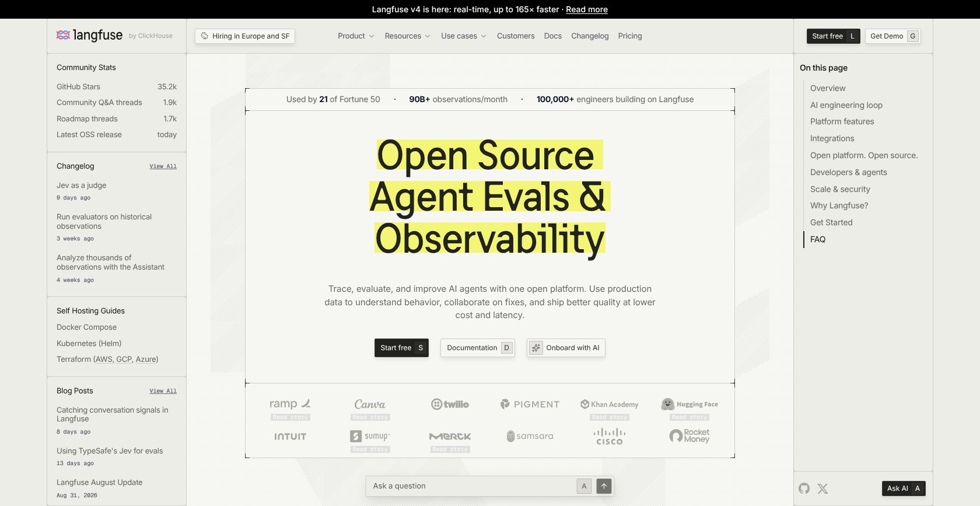Follow the Read more banner link
This screenshot has width=980, height=506.
(587, 9)
